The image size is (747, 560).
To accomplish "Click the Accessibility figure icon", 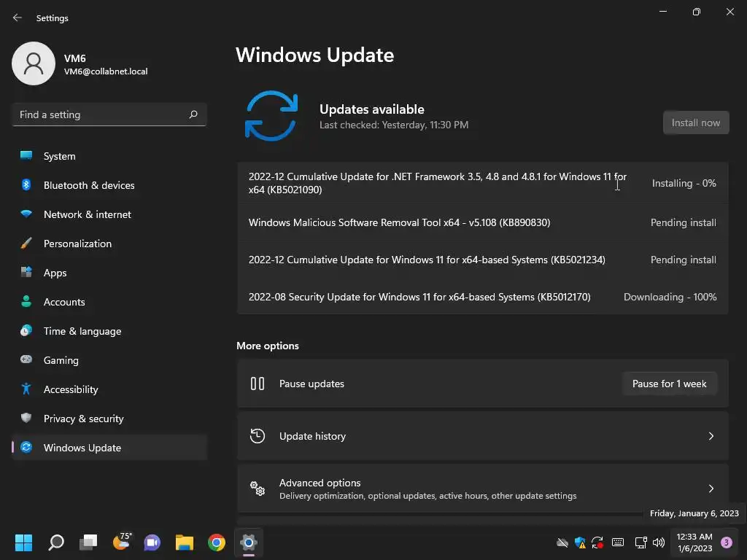I will tap(26, 389).
